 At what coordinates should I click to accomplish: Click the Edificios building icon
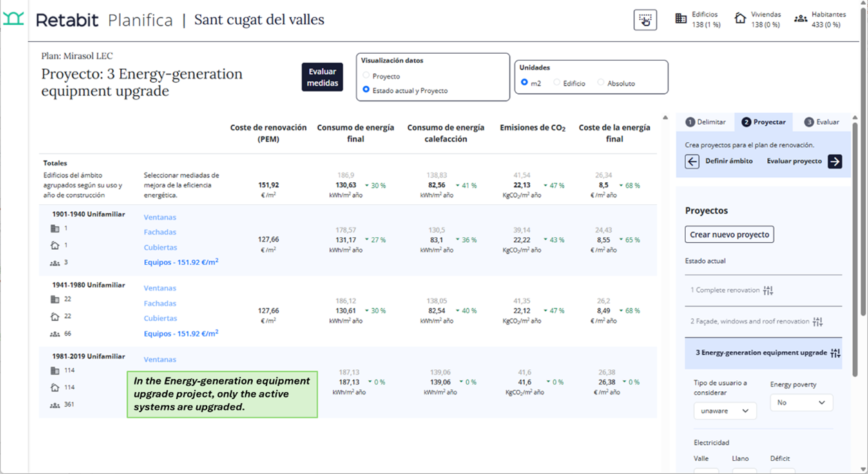pos(681,19)
